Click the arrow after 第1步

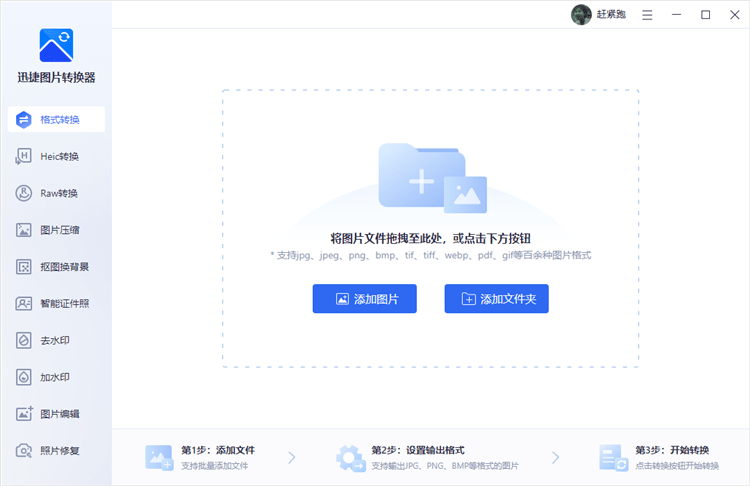[292, 458]
